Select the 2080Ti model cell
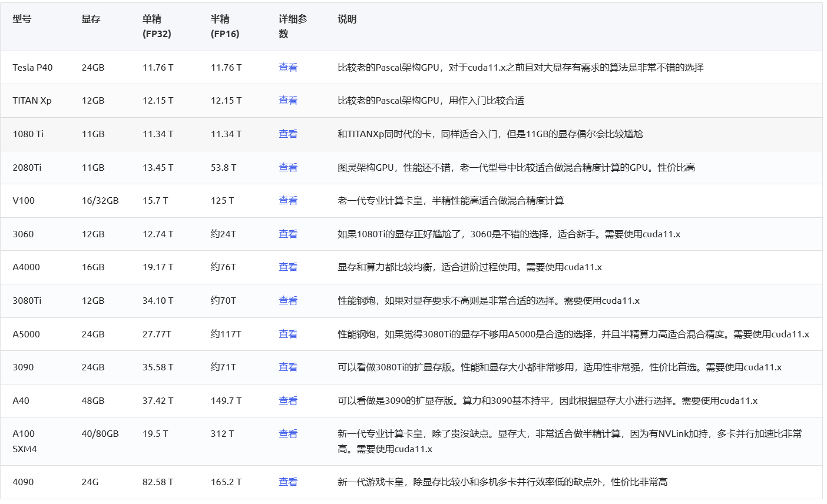 tap(27, 168)
